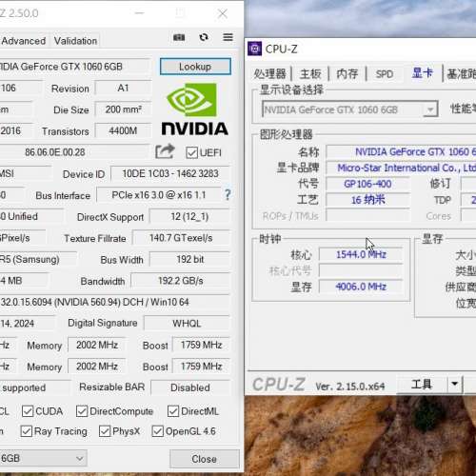
Task: Click the Bandwidth 192.2 GB/s value
Action: click(x=181, y=281)
